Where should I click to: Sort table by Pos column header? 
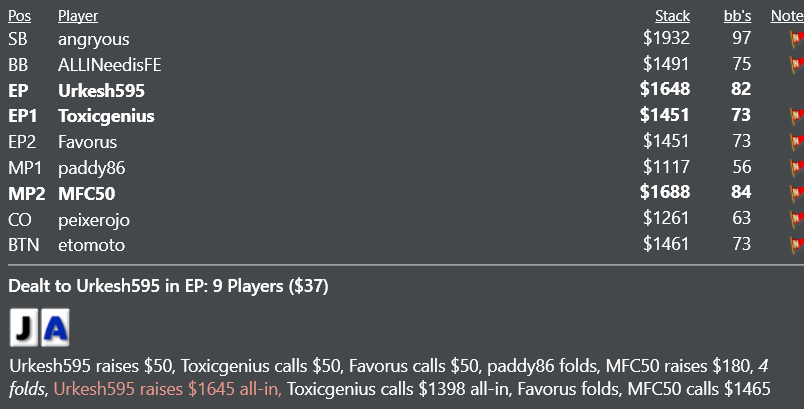pos(19,16)
